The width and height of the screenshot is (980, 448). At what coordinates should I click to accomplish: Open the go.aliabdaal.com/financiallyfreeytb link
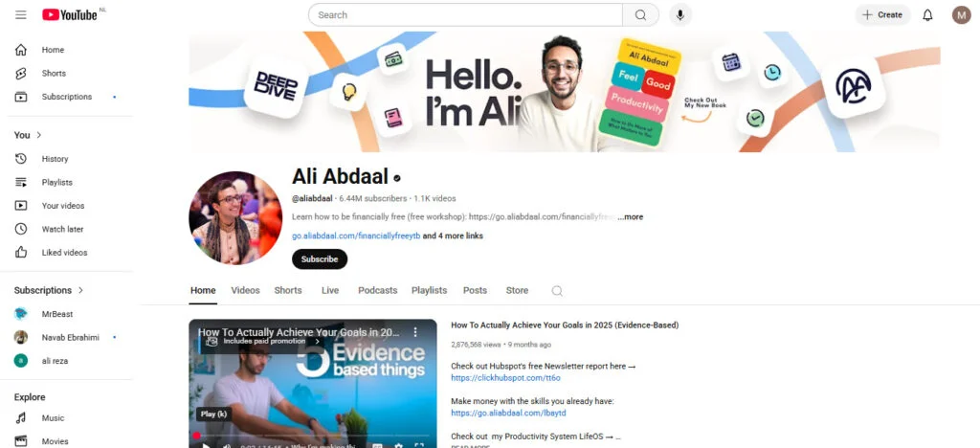pos(356,236)
